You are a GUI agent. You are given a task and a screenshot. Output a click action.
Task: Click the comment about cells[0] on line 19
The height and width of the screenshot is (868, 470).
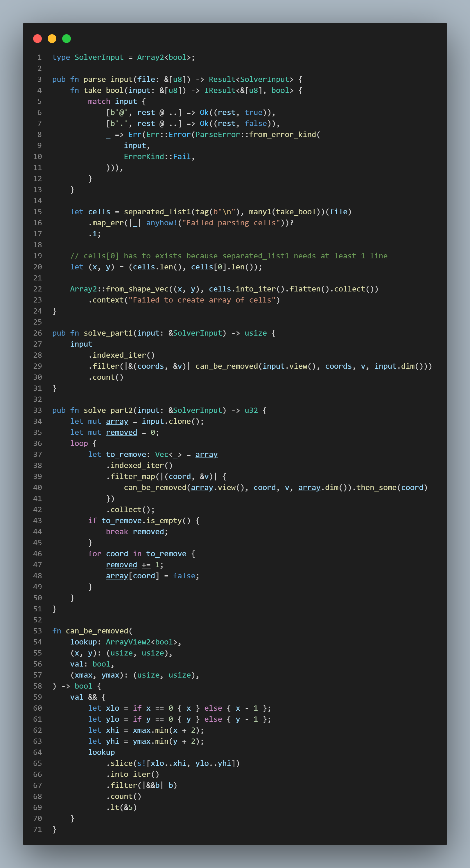coord(229,256)
